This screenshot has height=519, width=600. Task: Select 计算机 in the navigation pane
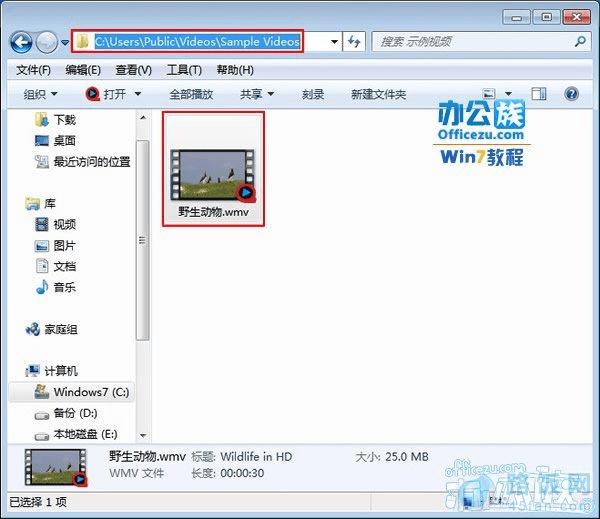click(61, 371)
